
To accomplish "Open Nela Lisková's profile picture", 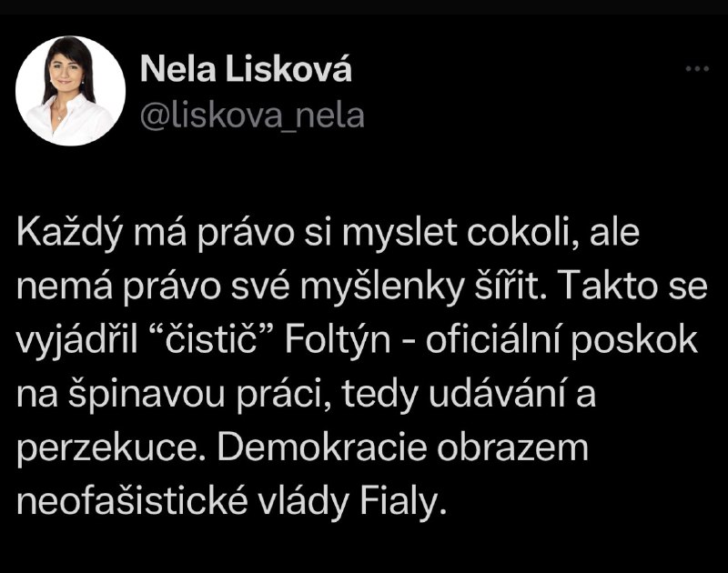I will pos(70,91).
